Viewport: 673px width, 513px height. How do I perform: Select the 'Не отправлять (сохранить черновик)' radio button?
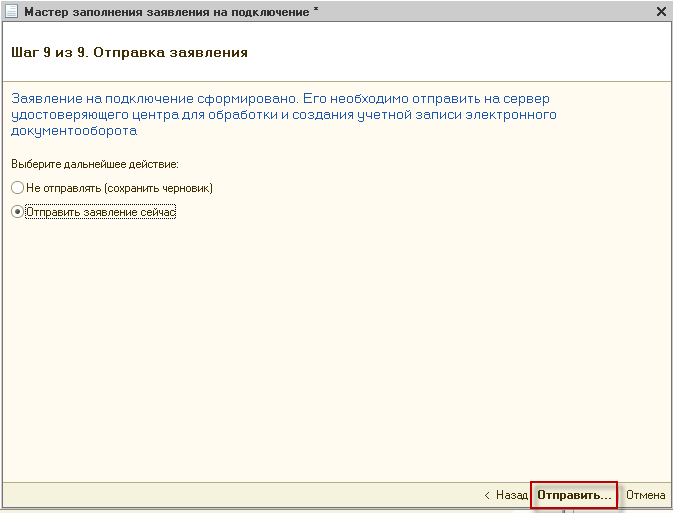17,188
